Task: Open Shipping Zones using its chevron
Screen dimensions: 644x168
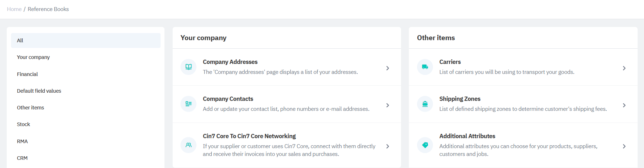Action: [624, 105]
